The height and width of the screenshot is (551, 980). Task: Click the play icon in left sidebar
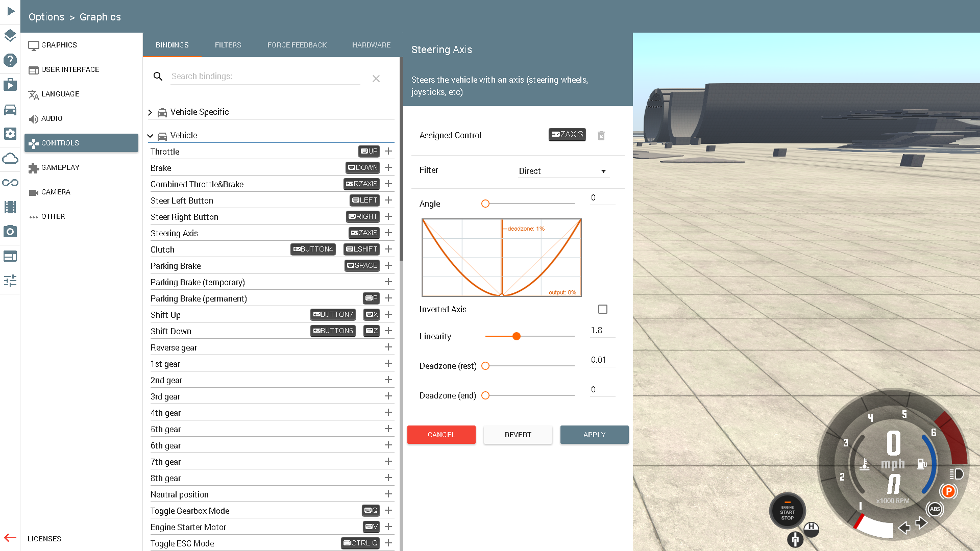click(10, 11)
